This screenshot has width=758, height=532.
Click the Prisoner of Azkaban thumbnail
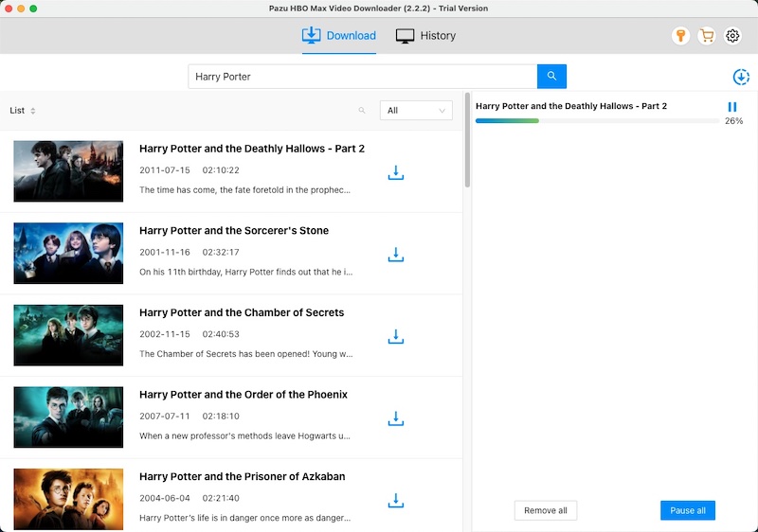click(x=68, y=499)
